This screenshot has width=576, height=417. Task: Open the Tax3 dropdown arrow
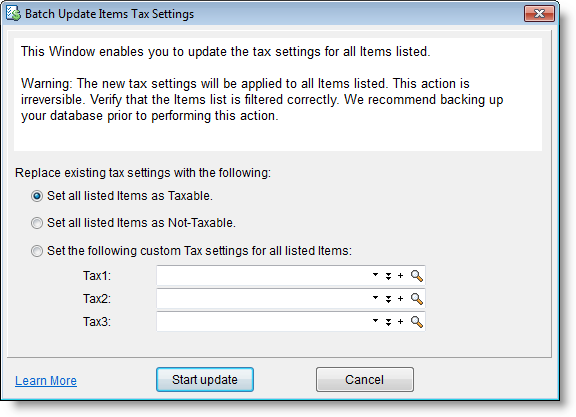375,321
